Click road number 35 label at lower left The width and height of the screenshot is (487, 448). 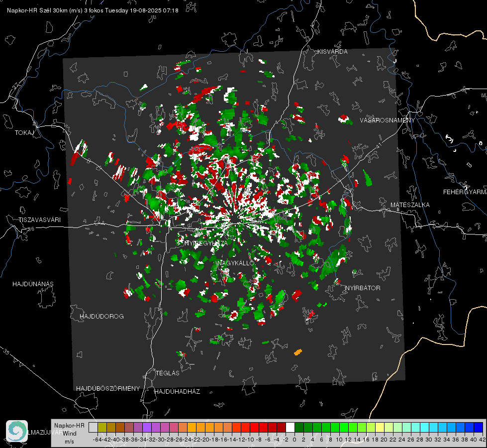[x=6, y=351]
